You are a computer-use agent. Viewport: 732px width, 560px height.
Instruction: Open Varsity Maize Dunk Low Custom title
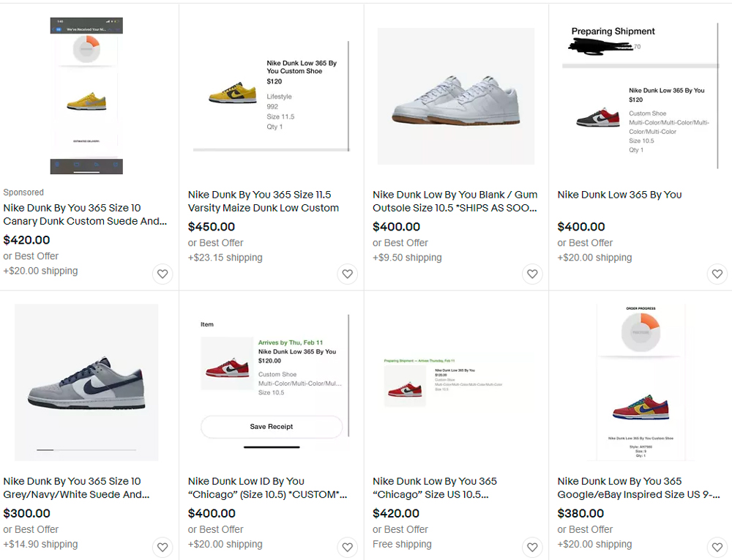tap(264, 201)
